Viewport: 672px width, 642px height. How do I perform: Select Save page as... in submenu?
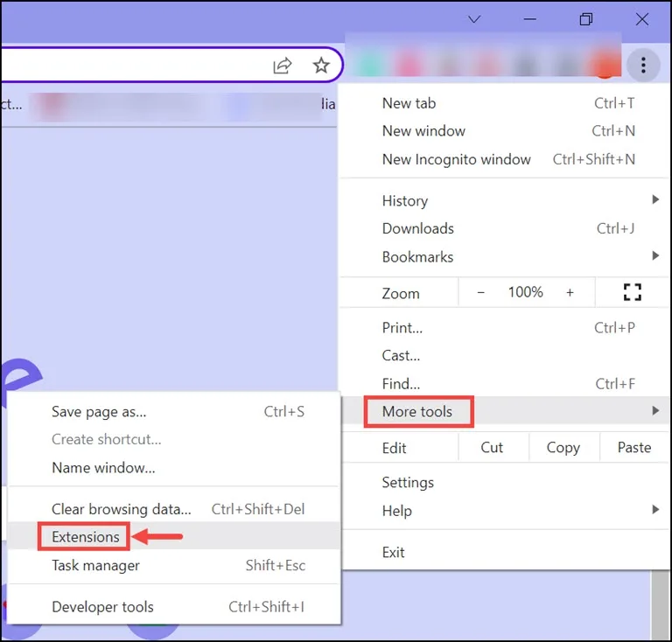174,412
